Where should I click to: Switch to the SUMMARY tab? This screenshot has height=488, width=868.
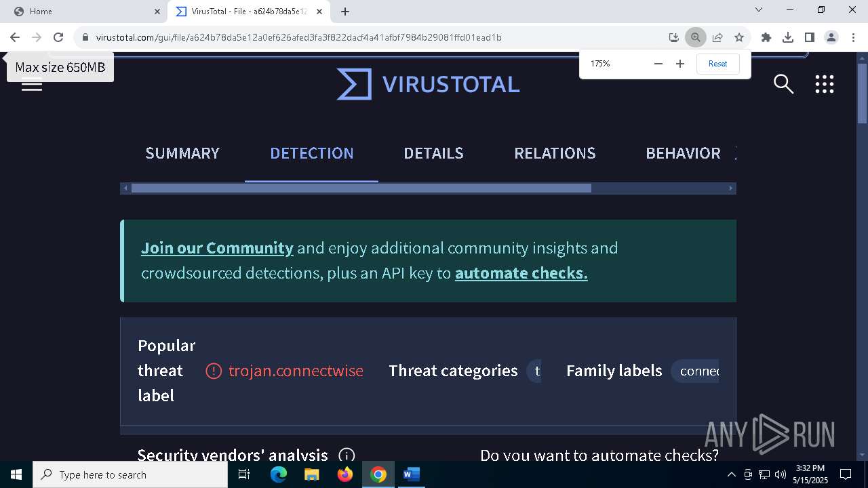coord(182,153)
